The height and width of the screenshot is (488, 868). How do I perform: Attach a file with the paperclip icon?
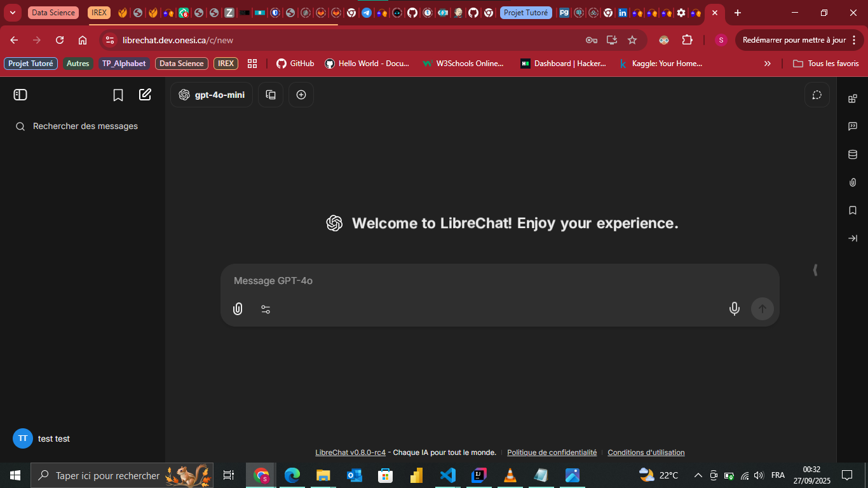[238, 309]
